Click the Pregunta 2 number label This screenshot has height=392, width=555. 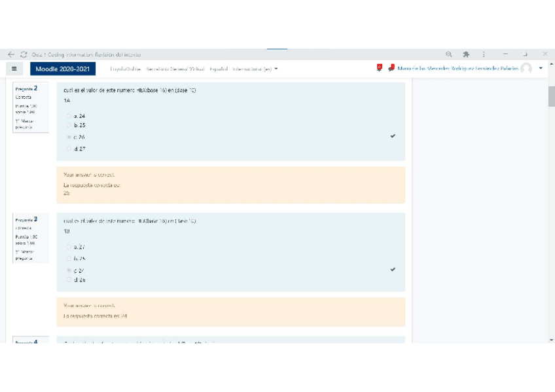[x=26, y=88]
